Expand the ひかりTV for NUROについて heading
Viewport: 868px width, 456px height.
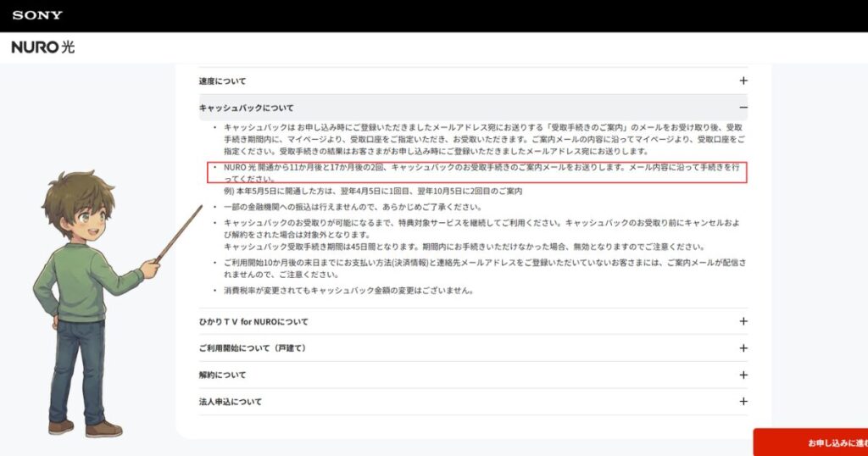click(x=253, y=321)
